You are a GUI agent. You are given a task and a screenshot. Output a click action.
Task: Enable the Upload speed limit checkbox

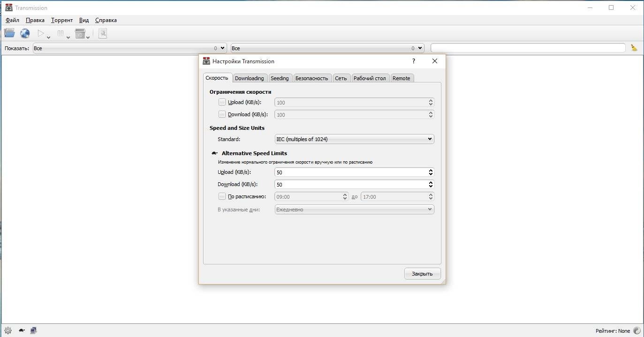click(222, 102)
